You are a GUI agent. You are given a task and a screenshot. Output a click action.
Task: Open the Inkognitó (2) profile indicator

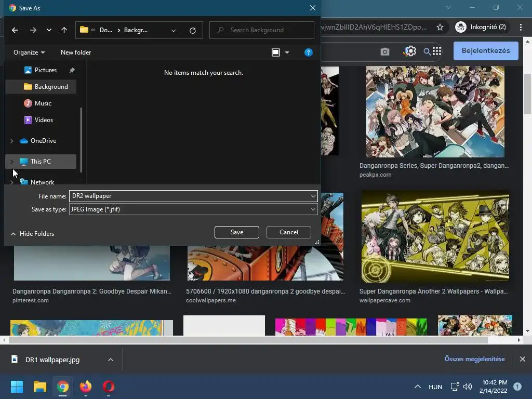[x=481, y=27]
